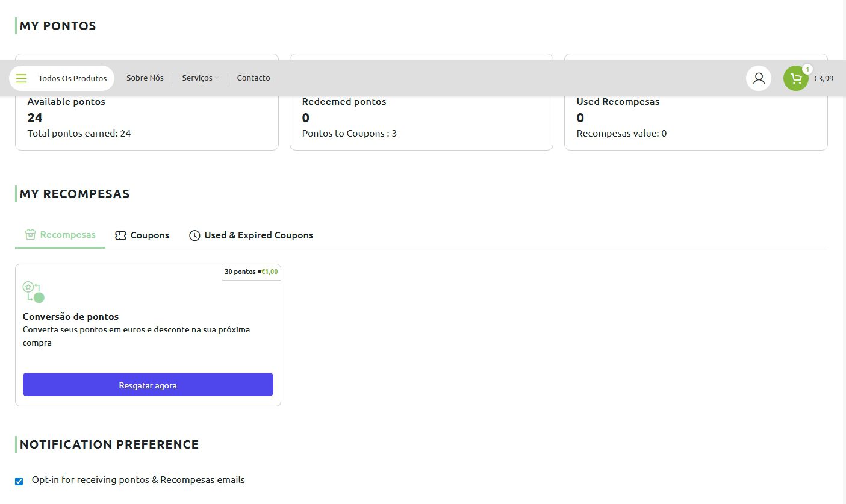Open the Contacto page
Screen dimensions: 846x504
[x=253, y=78]
